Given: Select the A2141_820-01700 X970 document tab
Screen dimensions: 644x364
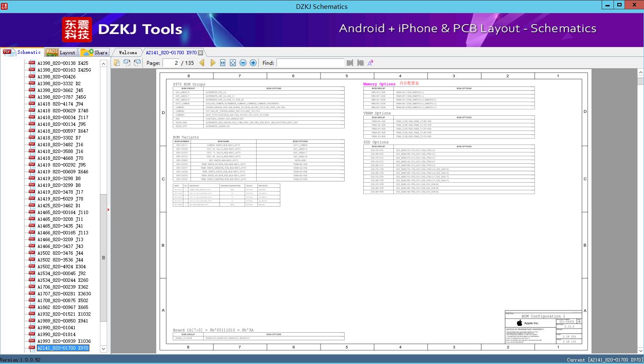Looking at the screenshot, I should click(171, 53).
